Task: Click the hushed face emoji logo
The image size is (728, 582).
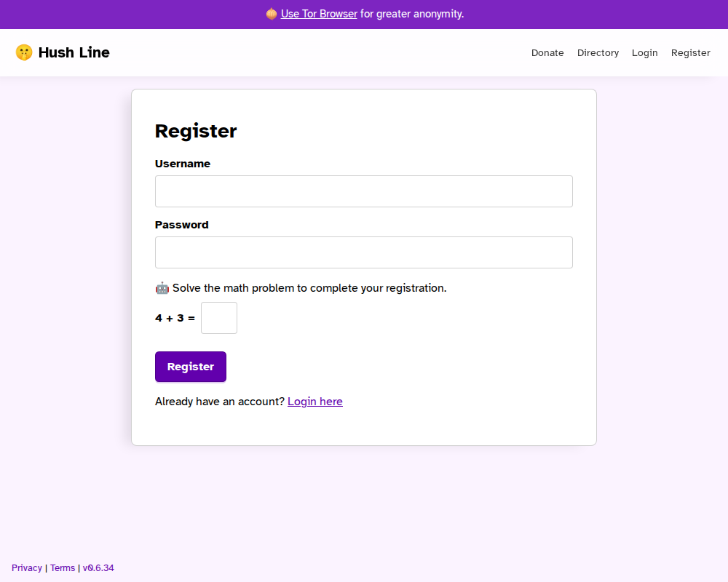Action: [x=24, y=52]
